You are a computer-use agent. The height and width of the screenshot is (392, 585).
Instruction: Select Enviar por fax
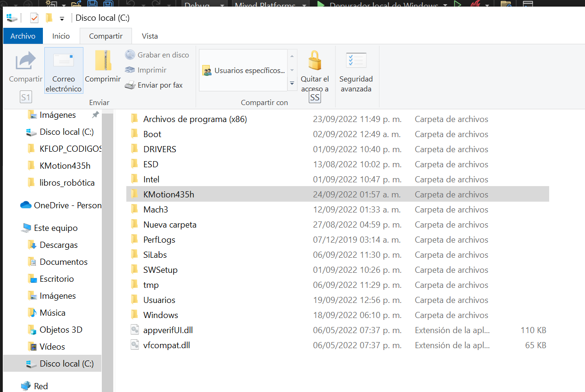point(154,85)
